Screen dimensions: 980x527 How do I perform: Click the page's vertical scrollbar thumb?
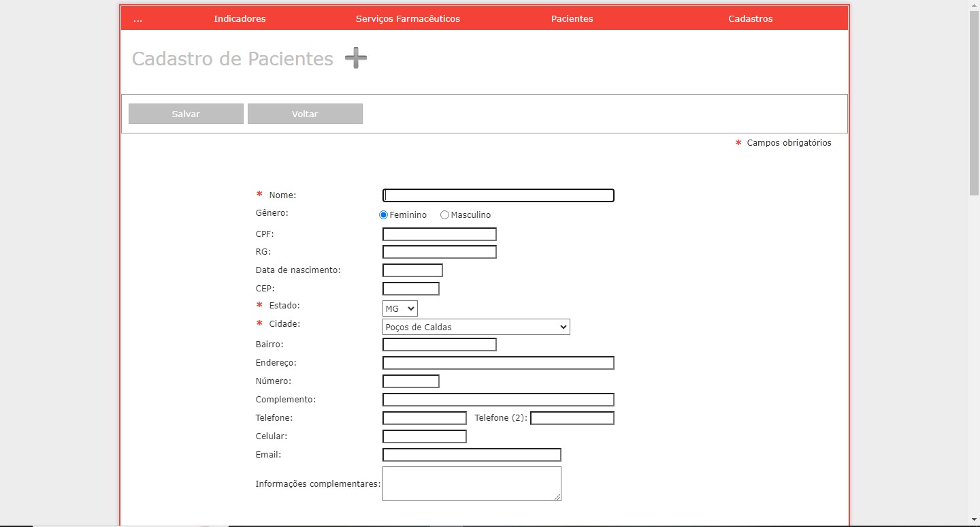974,102
